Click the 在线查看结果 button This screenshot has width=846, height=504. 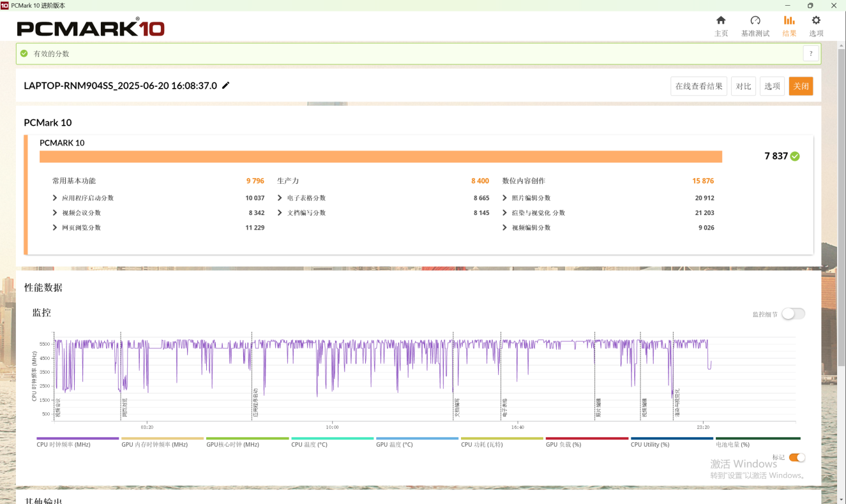click(699, 86)
